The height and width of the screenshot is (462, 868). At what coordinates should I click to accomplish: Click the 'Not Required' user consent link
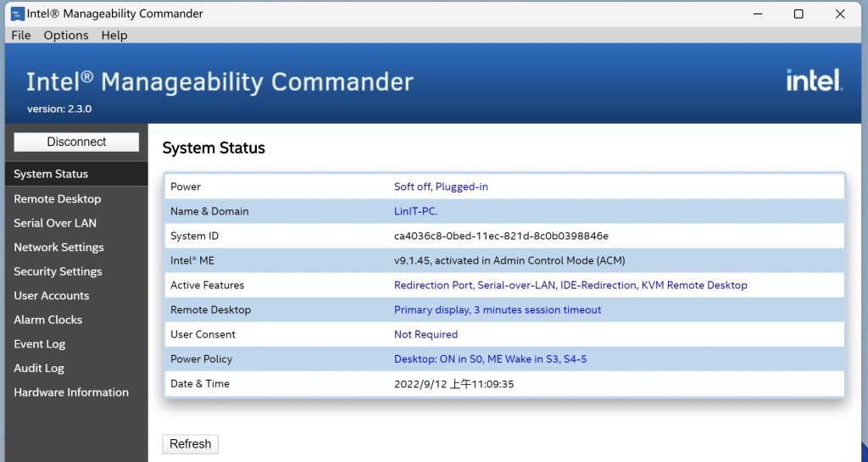[x=426, y=334]
